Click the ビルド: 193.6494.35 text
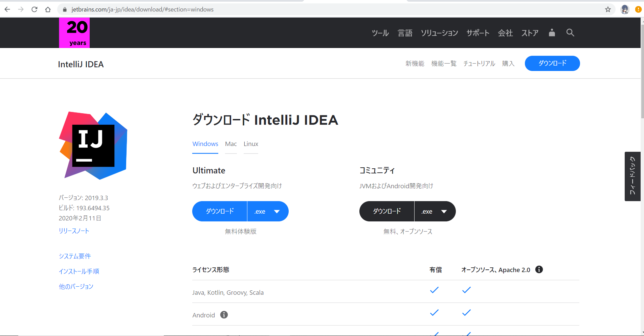The image size is (644, 336). click(x=84, y=208)
